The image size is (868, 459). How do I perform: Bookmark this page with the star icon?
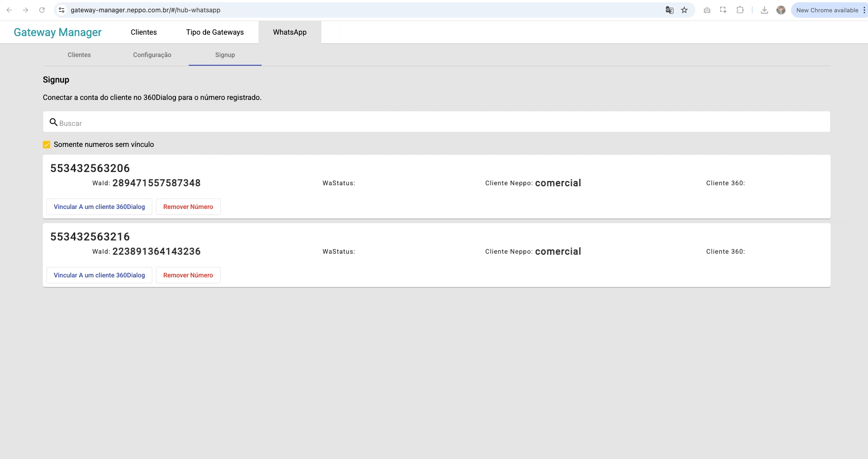[x=684, y=10]
